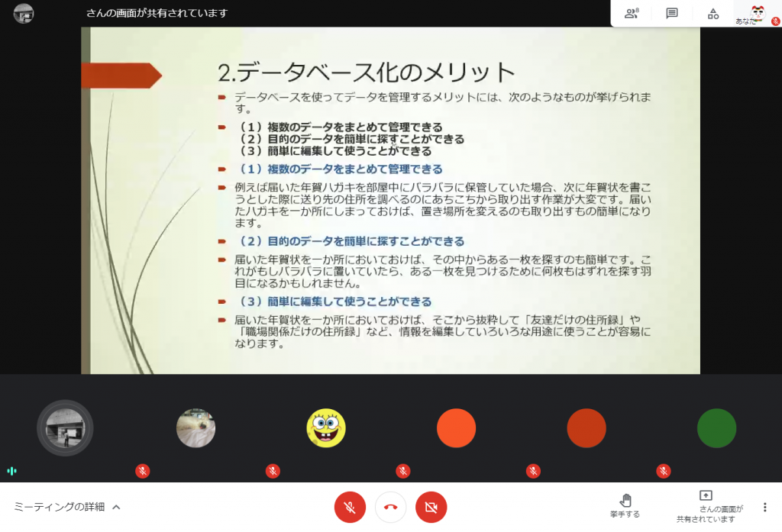The width and height of the screenshot is (782, 532).
Task: Expand the chevron beside ミーティングの詳細
Action: click(116, 507)
